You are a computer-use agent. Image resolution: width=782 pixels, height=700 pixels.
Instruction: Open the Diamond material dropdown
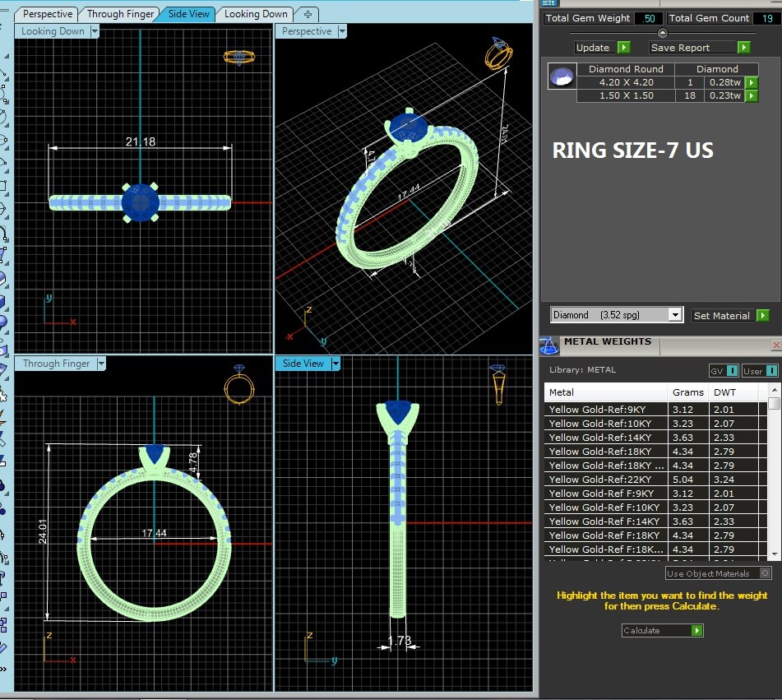(x=675, y=315)
